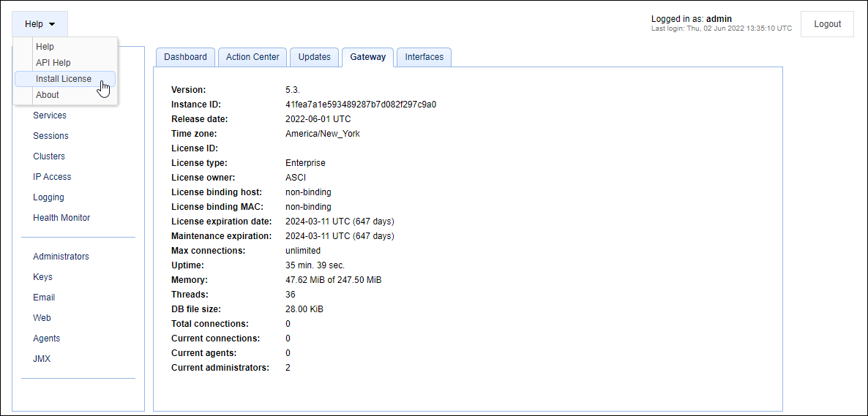Viewport: 868px width, 416px height.
Task: Open IP Access settings link
Action: pyautogui.click(x=52, y=177)
